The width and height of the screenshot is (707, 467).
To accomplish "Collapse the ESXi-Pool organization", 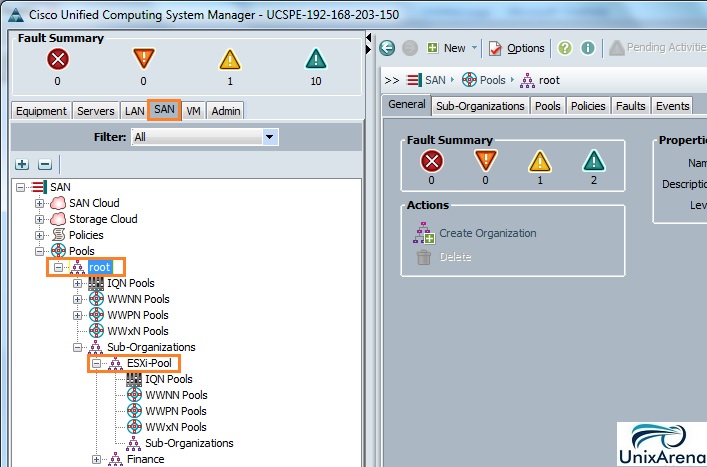I will [96, 363].
